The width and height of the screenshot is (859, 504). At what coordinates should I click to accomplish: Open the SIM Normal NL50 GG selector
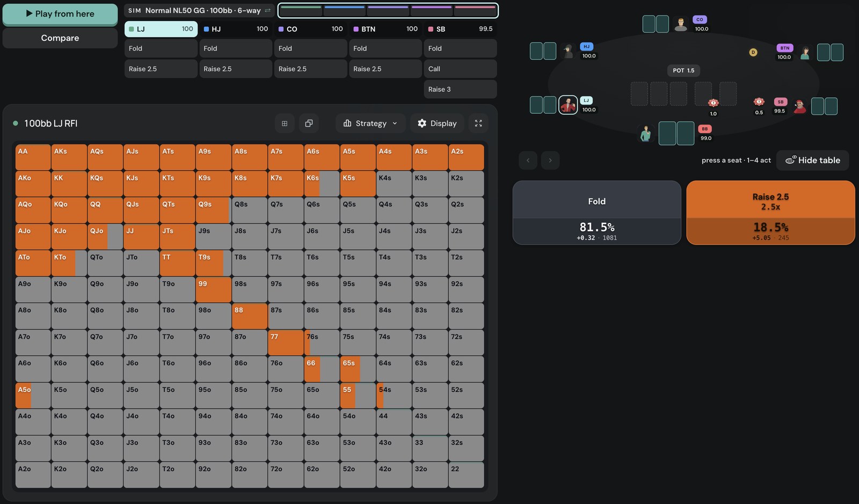[199, 11]
